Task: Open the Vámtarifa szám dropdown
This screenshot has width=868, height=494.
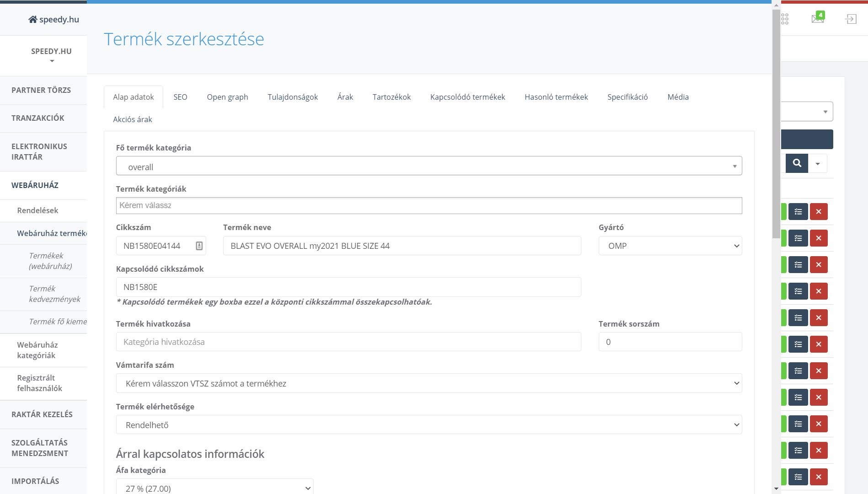Action: point(429,383)
